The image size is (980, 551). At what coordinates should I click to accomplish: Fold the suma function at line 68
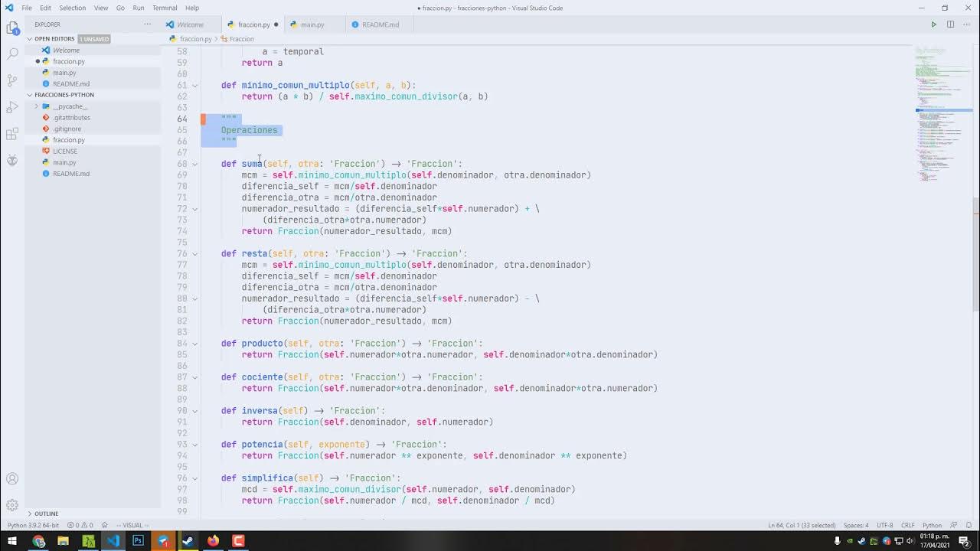click(x=194, y=164)
